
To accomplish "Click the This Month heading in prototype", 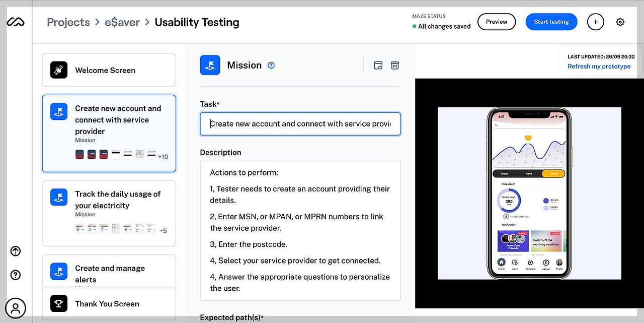I will [508, 184].
